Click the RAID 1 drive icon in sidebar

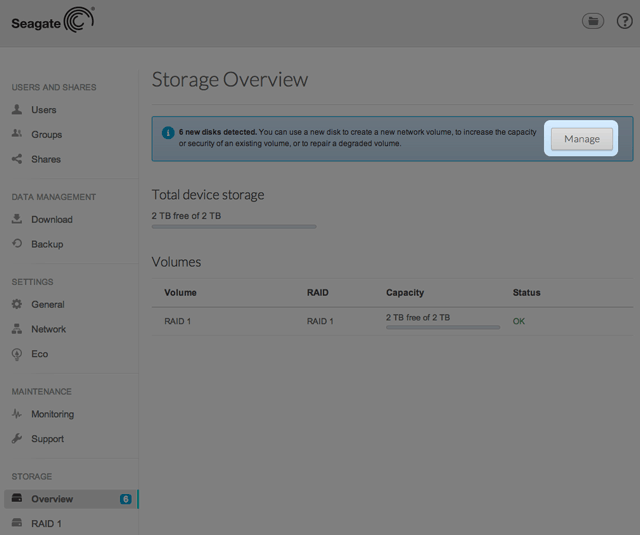17,522
